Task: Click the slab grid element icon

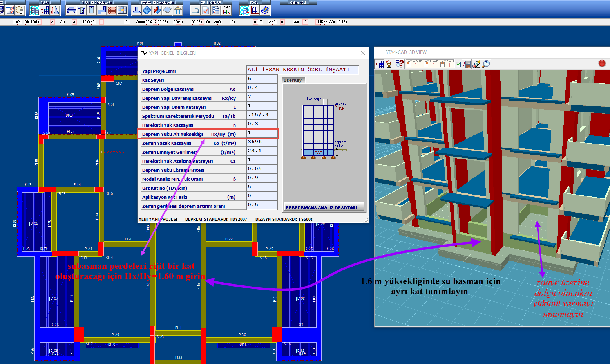Action: point(122,11)
